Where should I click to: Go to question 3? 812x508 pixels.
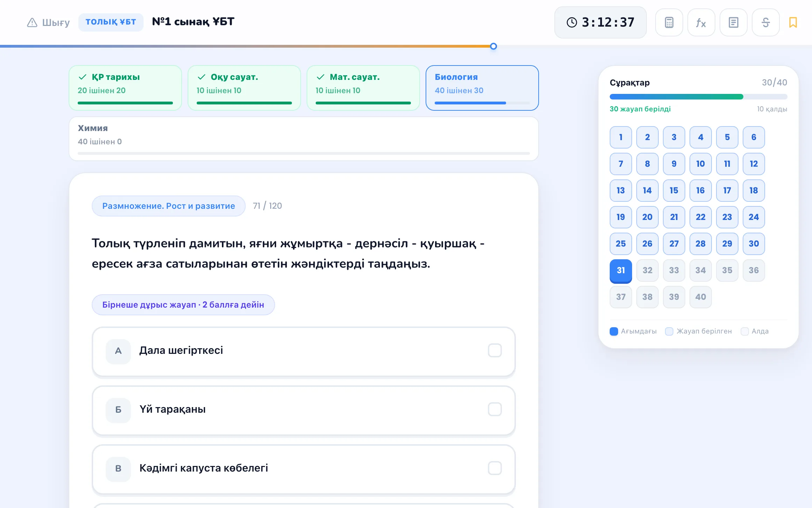pyautogui.click(x=674, y=137)
